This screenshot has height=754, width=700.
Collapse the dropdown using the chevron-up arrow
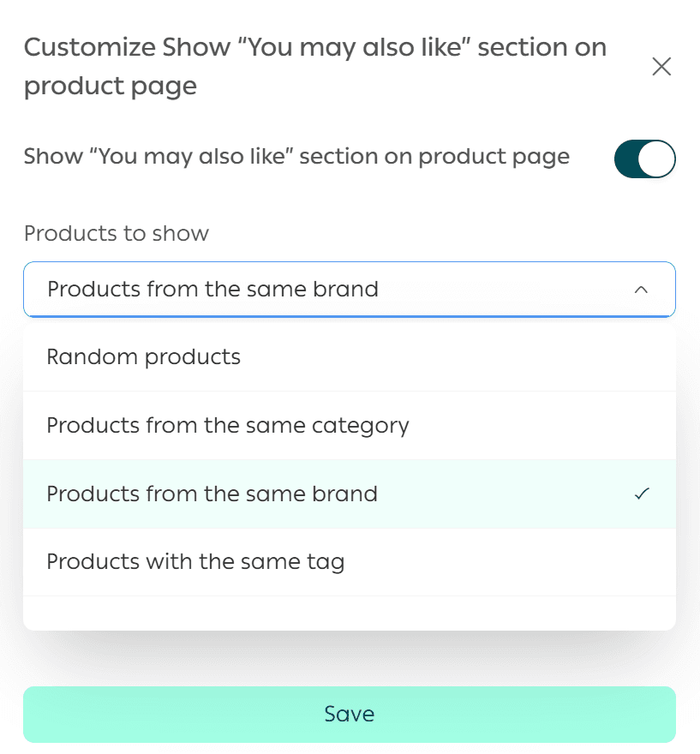point(641,290)
